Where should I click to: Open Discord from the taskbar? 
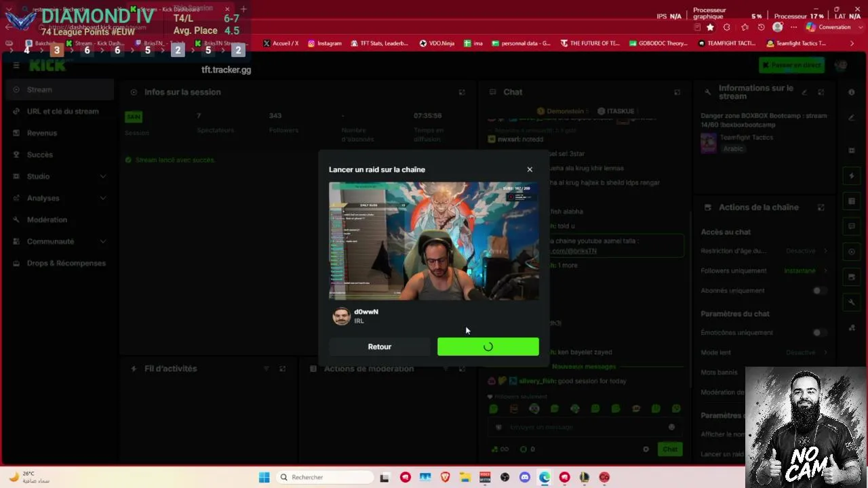tap(524, 477)
